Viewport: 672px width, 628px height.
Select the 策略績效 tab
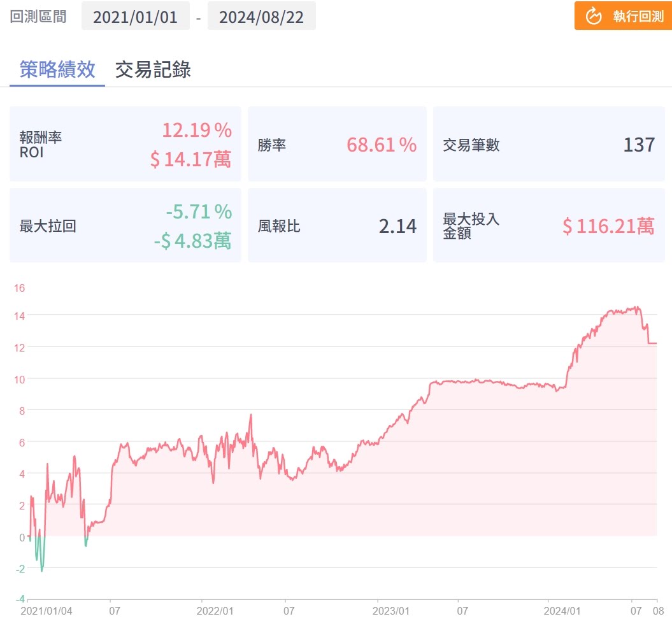pyautogui.click(x=57, y=69)
